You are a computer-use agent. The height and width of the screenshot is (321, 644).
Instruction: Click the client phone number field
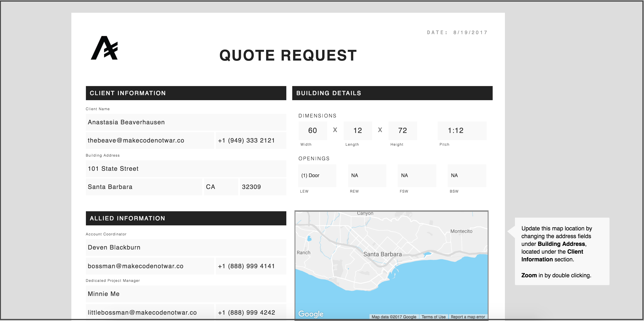(x=251, y=140)
